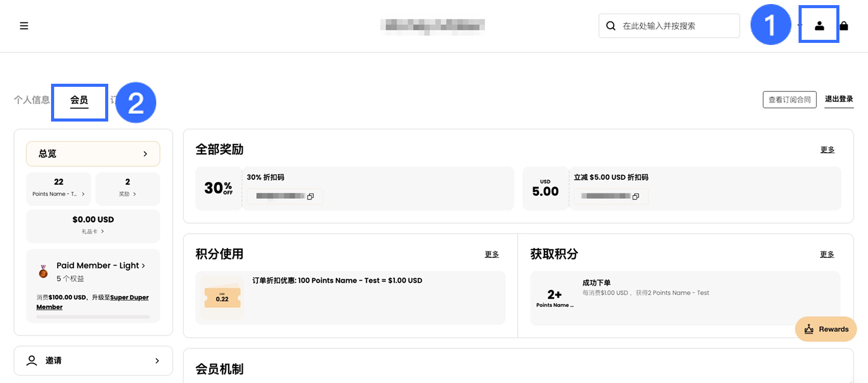Switch to the 个人信息 tab
868x383 pixels.
click(32, 100)
